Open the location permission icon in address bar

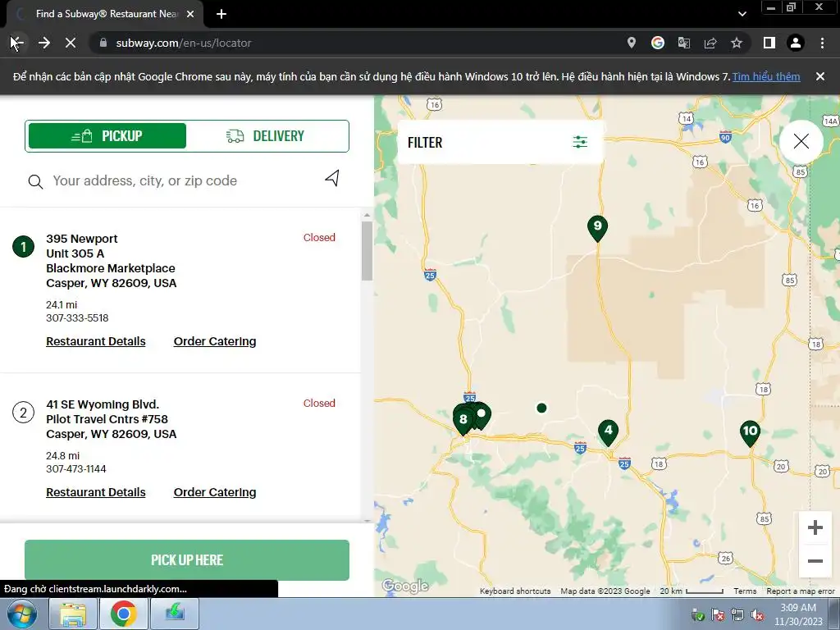pos(631,43)
